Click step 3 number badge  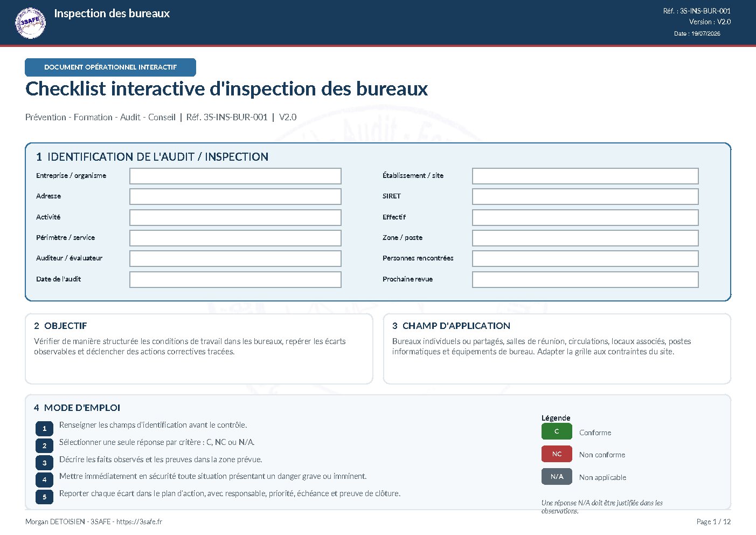coord(44,463)
